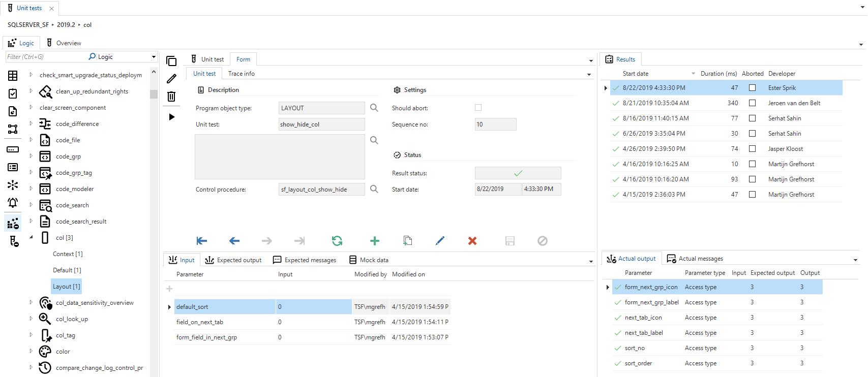Toggle Aborted checkbox for Ester Sprik row
This screenshot has width=868, height=377.
(752, 88)
